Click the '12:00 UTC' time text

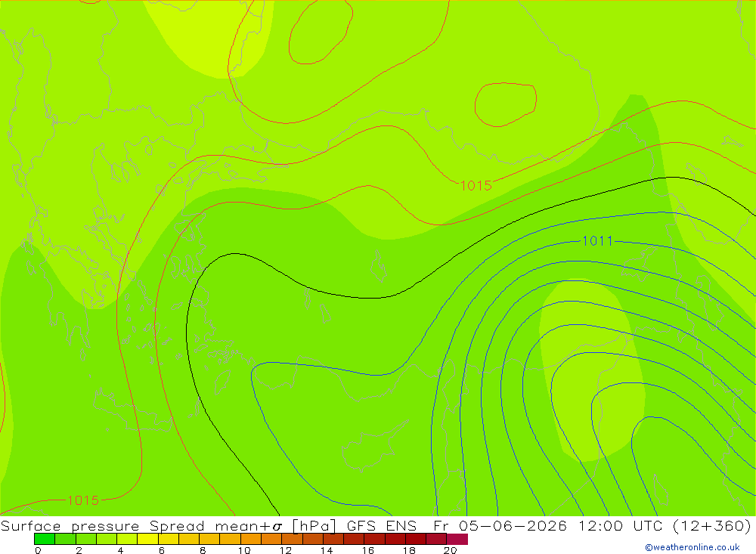coord(622,525)
